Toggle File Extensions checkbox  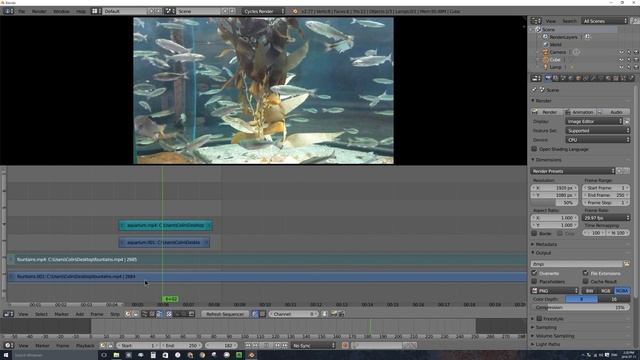coord(585,273)
